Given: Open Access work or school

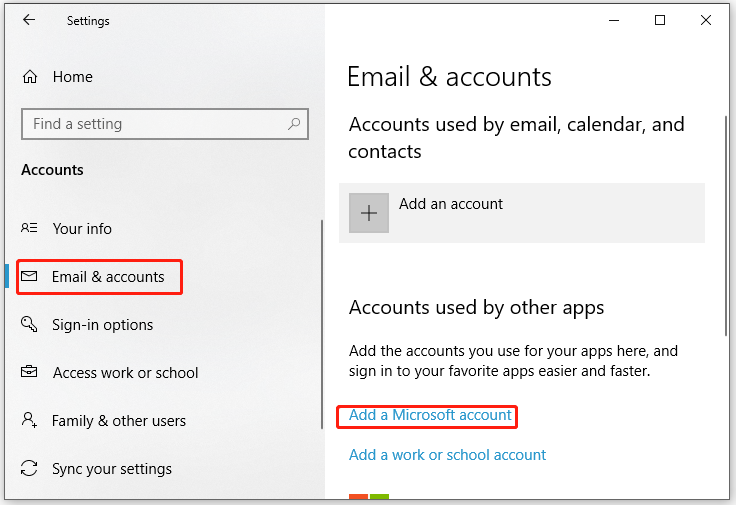Looking at the screenshot, I should tap(125, 373).
